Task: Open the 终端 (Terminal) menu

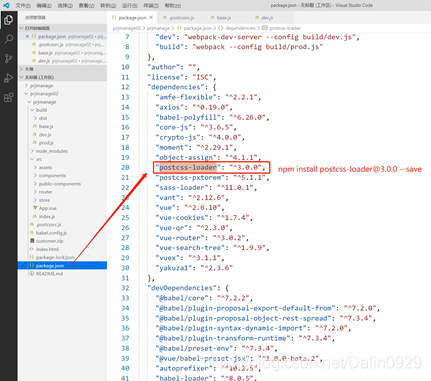Action: coord(151,5)
